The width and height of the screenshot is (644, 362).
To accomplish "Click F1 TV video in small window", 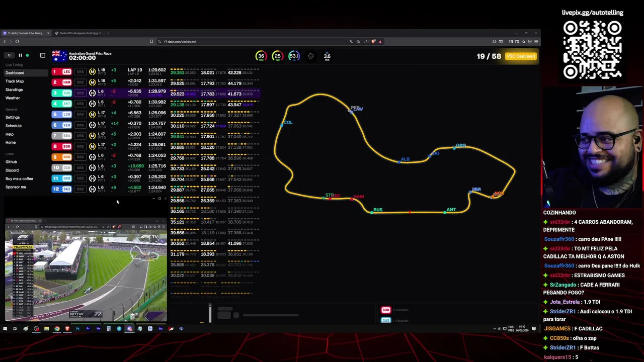I will click(86, 275).
